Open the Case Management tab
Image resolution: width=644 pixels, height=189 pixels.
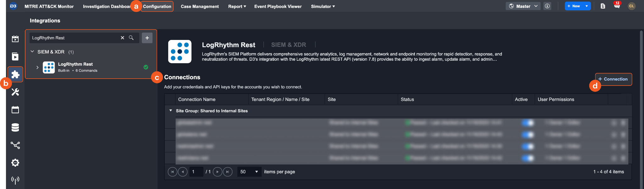(x=200, y=6)
